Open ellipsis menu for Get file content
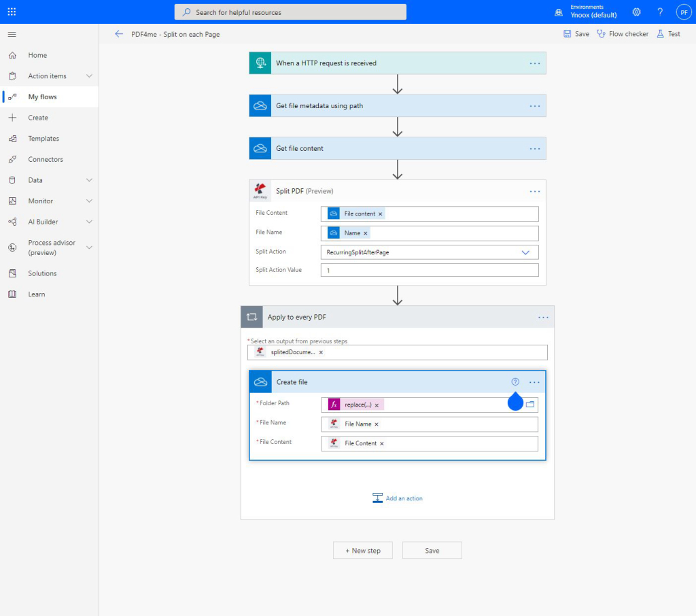 535,149
